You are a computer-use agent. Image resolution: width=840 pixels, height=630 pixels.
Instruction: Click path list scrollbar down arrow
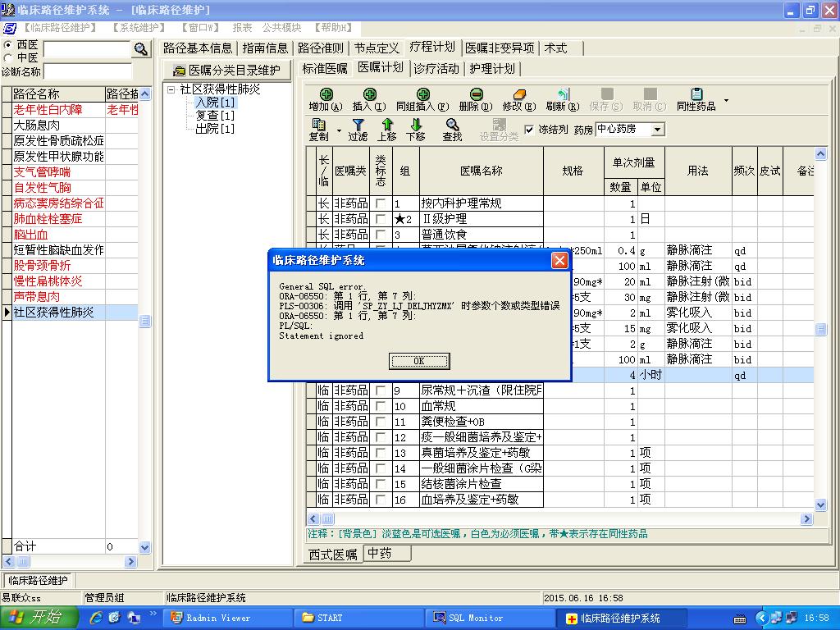144,547
